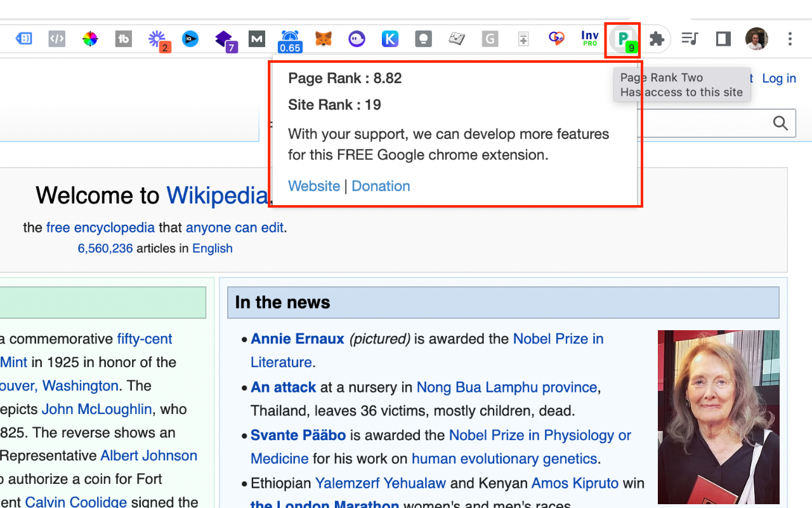Screen dimensions: 812x508
Task: Open the user profile avatar menu
Action: [756, 39]
